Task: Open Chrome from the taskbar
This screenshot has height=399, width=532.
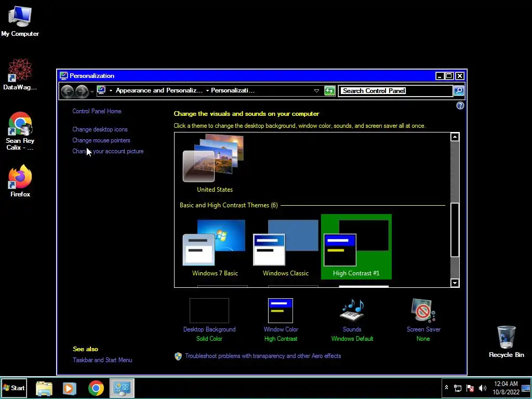Action: (96, 388)
